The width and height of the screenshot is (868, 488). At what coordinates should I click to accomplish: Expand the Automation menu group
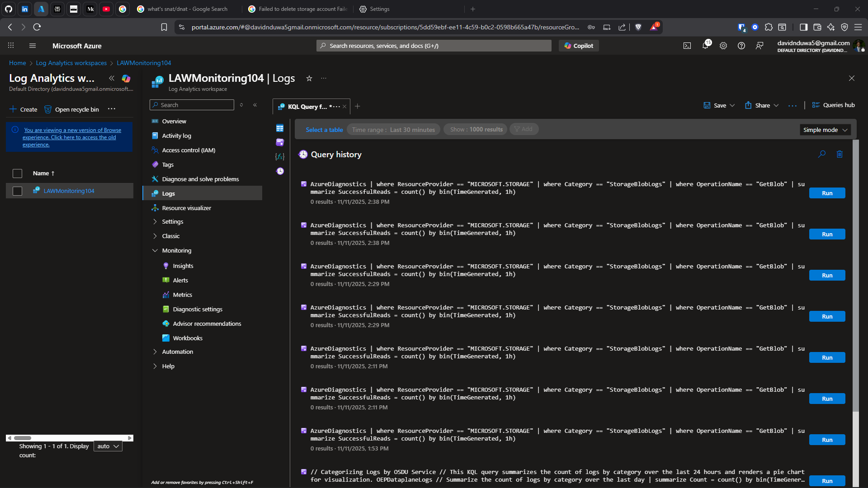click(x=155, y=352)
